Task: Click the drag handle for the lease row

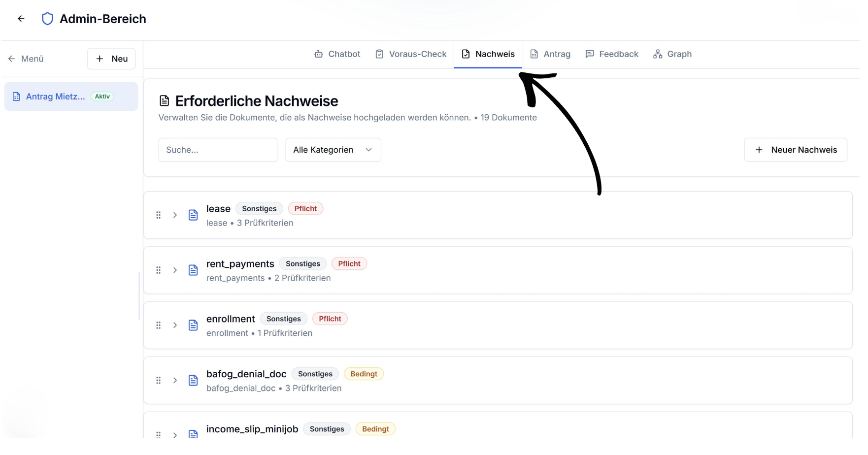Action: click(159, 215)
